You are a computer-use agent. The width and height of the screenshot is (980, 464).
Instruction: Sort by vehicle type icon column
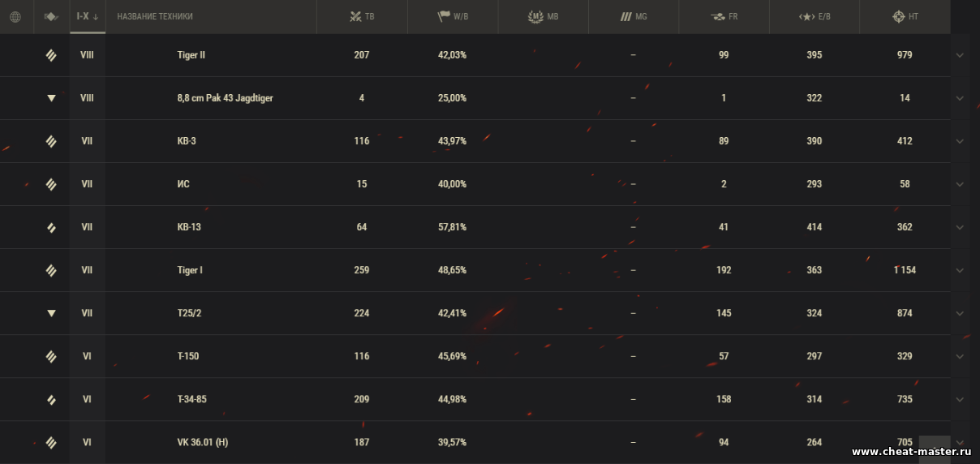(x=51, y=16)
